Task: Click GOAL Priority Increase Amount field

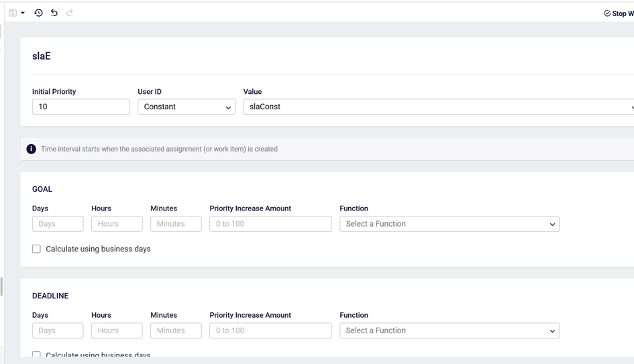Action: 270,224
